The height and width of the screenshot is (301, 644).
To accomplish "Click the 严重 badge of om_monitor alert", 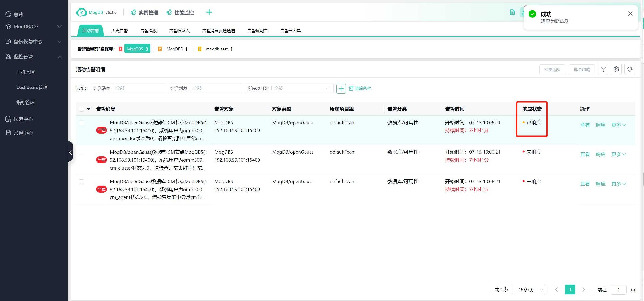I will point(101,130).
